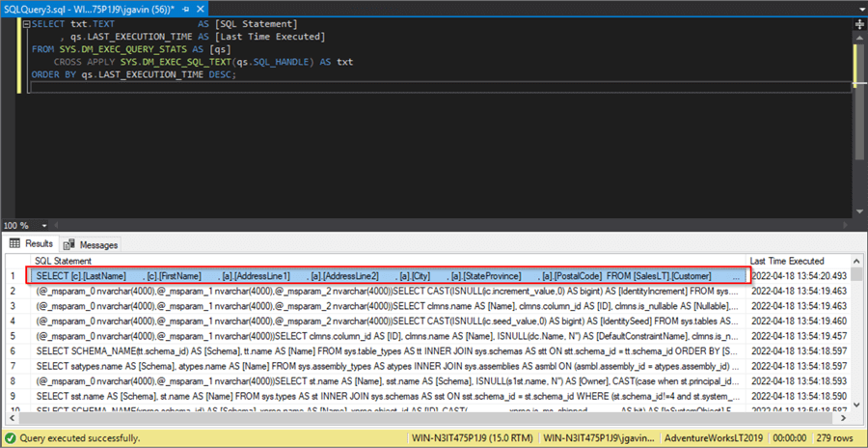
Task: Click the editor horizontal scroll right arrow
Action: (x=845, y=226)
